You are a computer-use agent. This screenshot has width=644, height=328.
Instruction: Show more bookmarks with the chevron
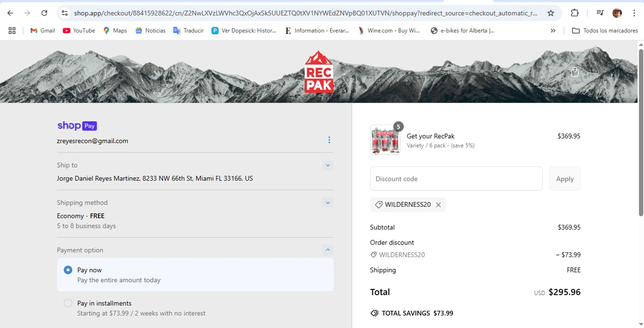tap(553, 31)
